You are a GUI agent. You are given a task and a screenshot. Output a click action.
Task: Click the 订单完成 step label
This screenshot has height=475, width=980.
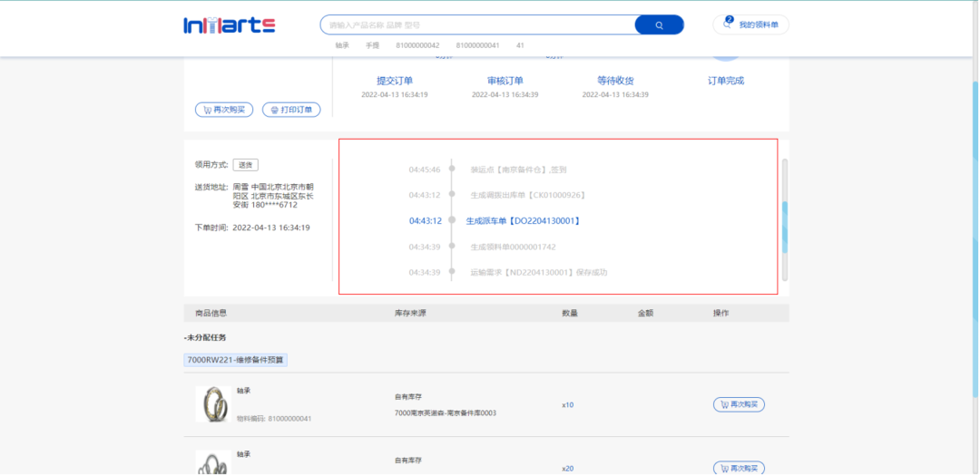click(x=726, y=81)
